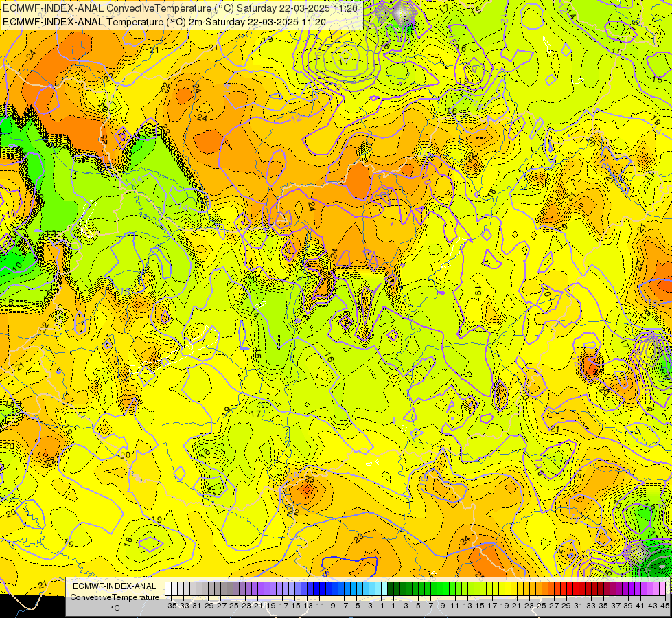The image size is (672, 618).
Task: Select the bright green legend swatch above 9
Action: (440, 588)
